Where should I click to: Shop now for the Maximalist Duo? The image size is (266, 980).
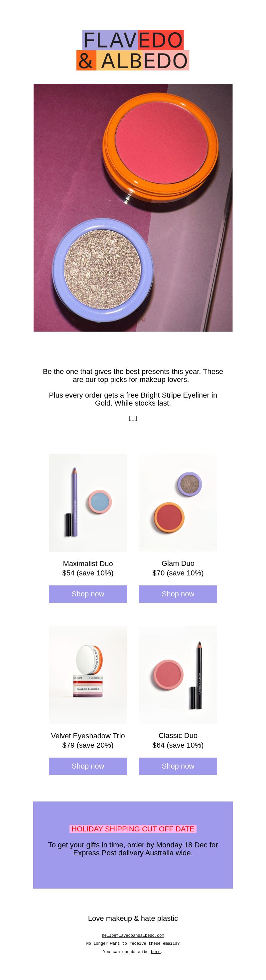[x=88, y=594]
